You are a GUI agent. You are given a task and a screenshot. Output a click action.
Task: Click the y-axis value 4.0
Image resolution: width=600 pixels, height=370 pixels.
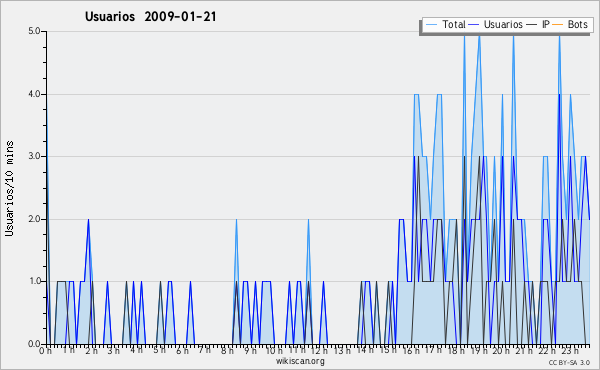click(x=34, y=94)
